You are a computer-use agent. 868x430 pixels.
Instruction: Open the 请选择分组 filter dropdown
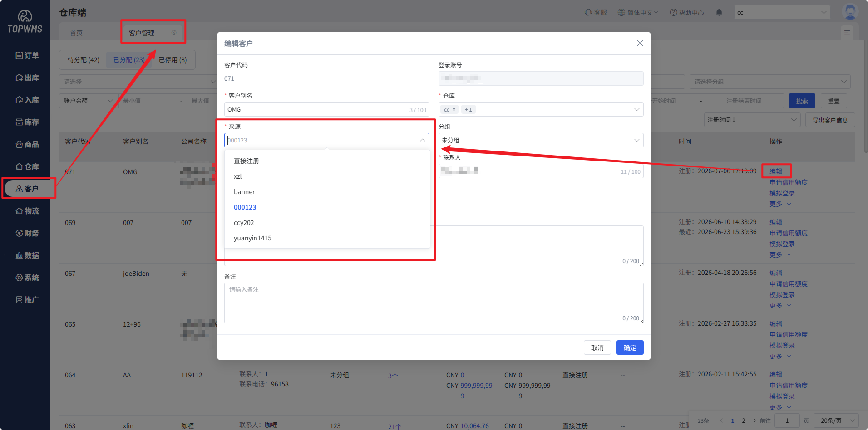tap(770, 82)
